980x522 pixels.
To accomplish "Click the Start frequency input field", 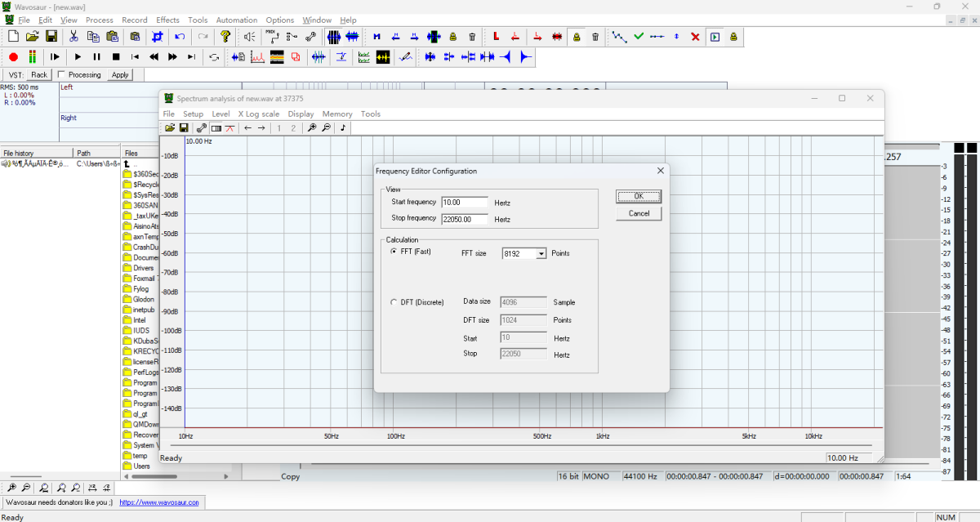I will 464,202.
